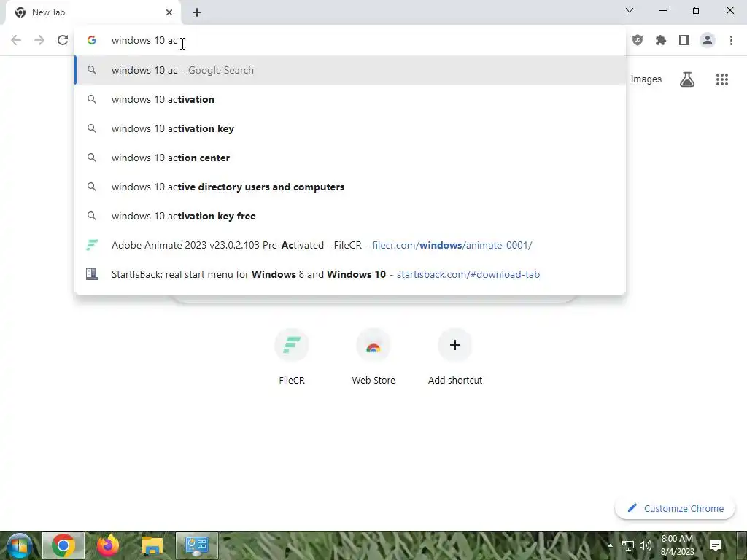Open File Explorer from the taskbar
The image size is (747, 560).
(x=152, y=545)
